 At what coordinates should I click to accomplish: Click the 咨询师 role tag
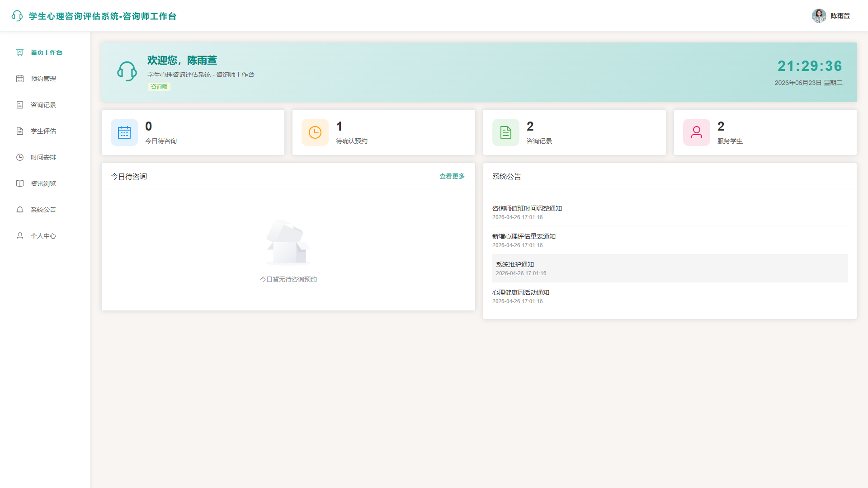point(159,87)
